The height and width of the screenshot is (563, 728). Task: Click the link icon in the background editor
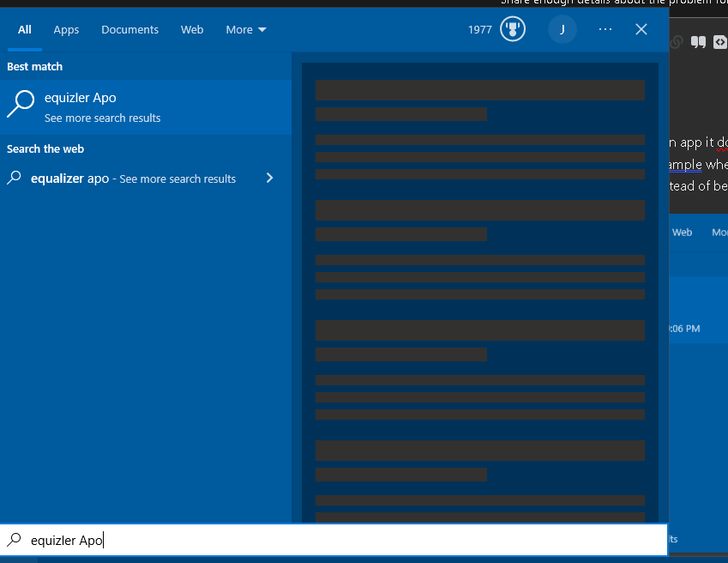tap(676, 42)
